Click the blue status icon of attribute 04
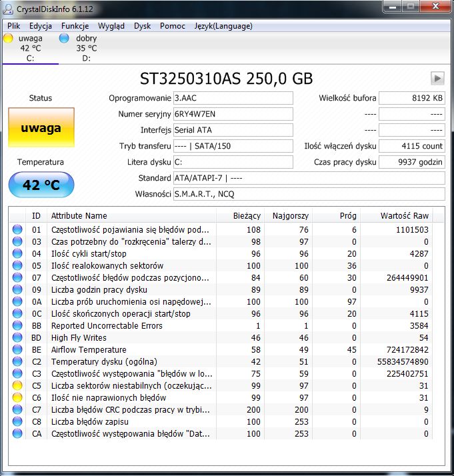Viewport: 454px width, 476px height. [17, 253]
